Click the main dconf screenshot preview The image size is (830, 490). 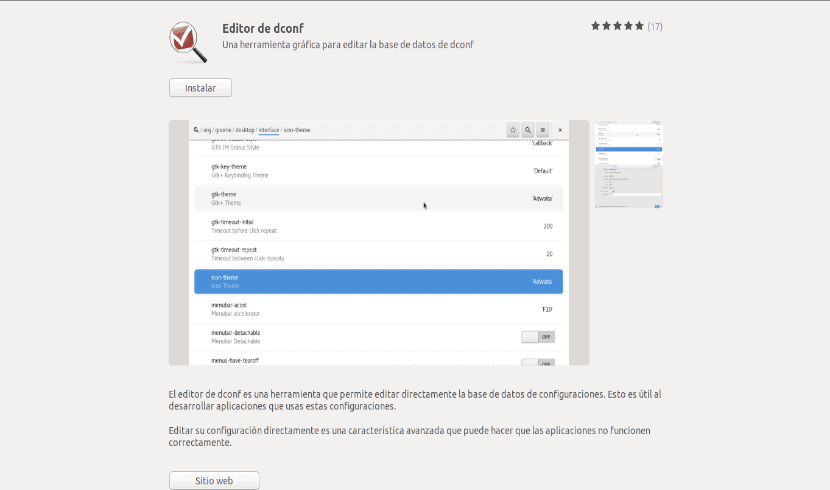[x=379, y=242]
